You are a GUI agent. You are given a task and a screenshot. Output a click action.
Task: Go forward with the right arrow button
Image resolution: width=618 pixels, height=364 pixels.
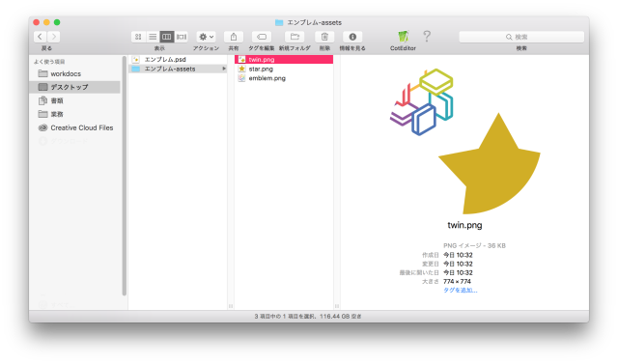(x=54, y=37)
